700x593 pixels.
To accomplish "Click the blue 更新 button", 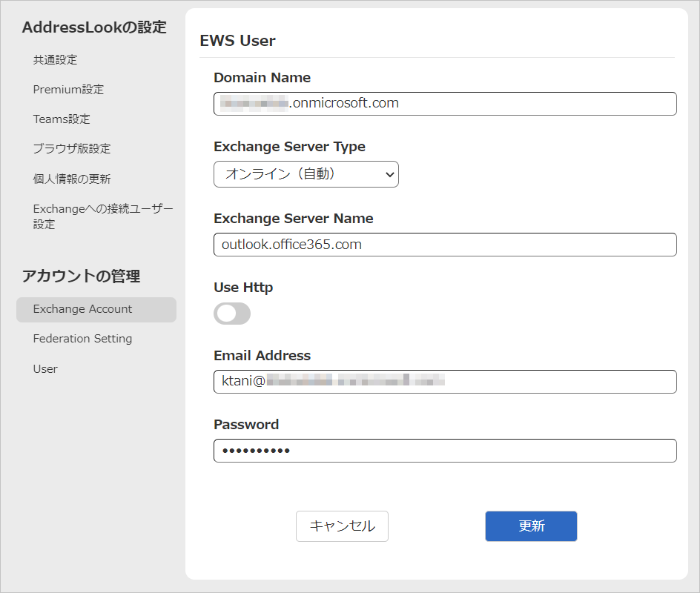I will [x=531, y=526].
